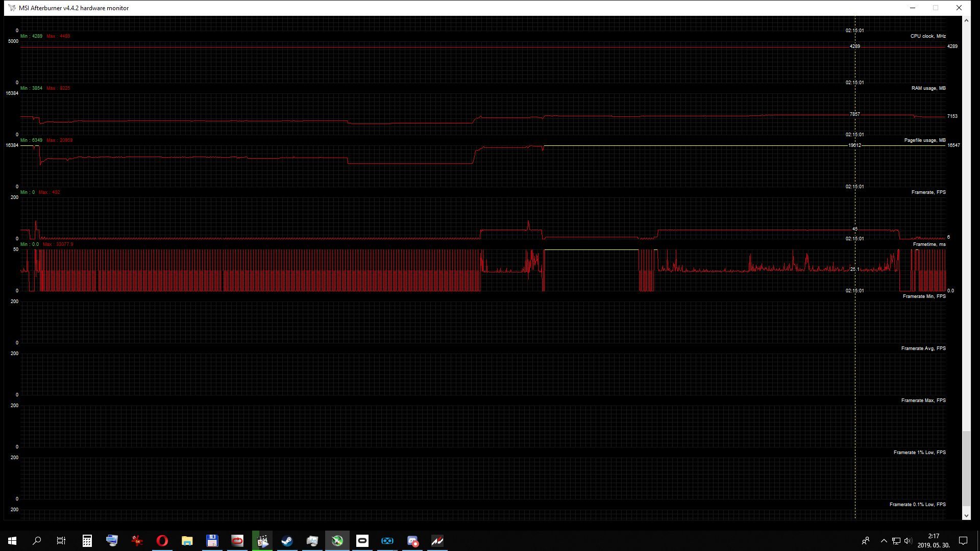
Task: Open Opera browser from the taskbar
Action: tap(162, 541)
